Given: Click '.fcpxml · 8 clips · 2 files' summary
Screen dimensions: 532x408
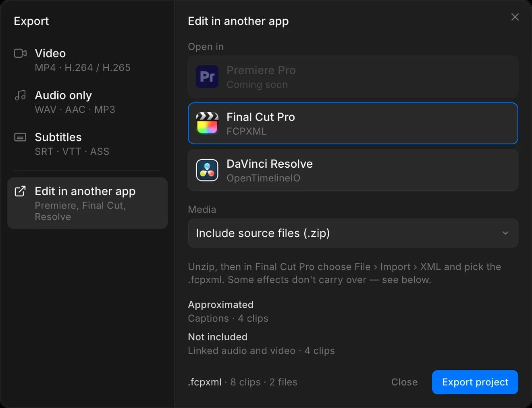Looking at the screenshot, I should [243, 382].
